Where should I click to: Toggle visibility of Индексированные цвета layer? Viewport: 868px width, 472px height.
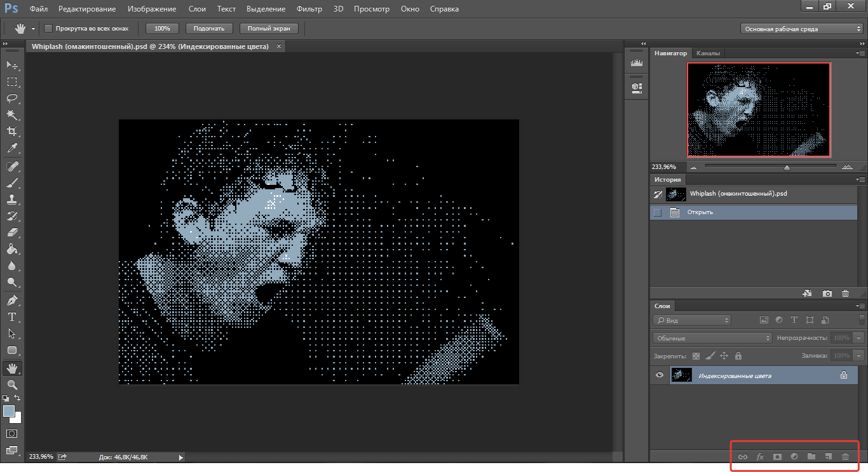[660, 375]
